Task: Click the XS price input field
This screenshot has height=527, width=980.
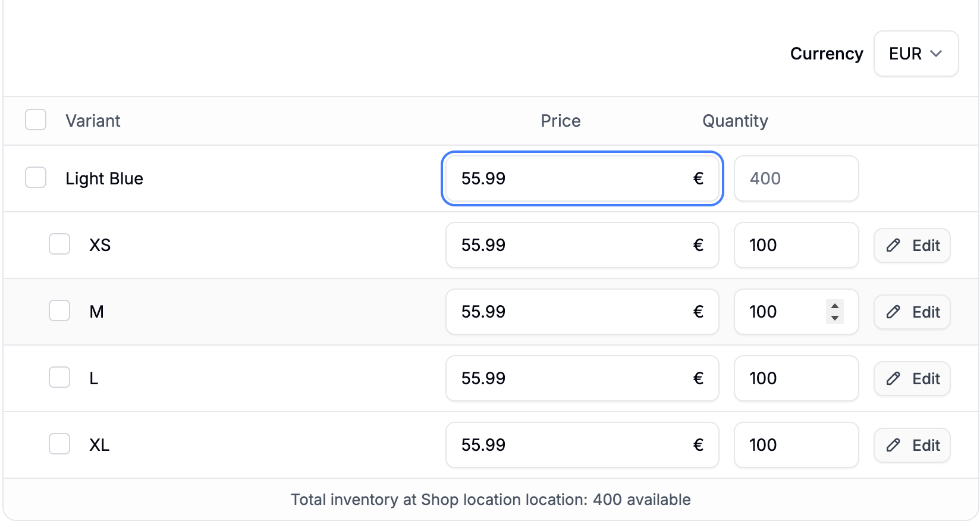Action: click(x=571, y=245)
